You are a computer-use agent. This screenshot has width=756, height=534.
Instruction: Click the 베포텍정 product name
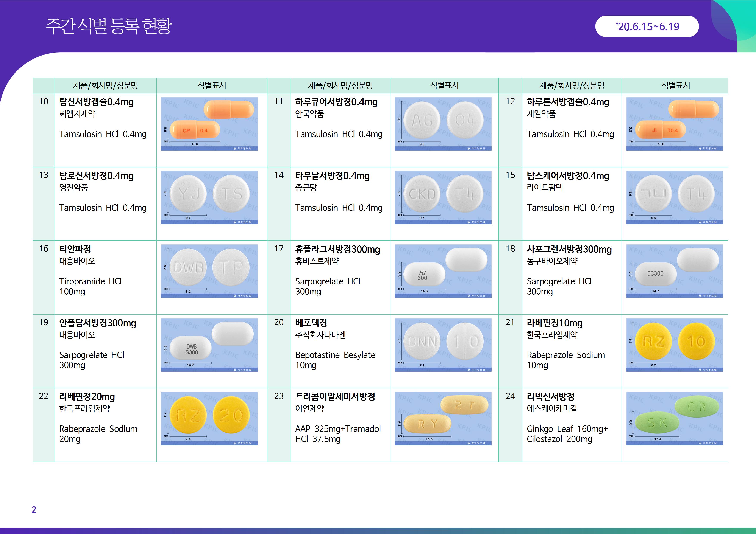[311, 323]
